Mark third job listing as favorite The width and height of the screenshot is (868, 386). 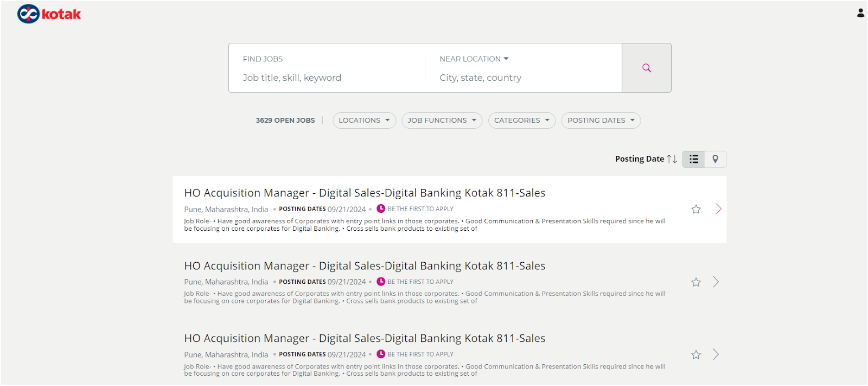tap(696, 355)
